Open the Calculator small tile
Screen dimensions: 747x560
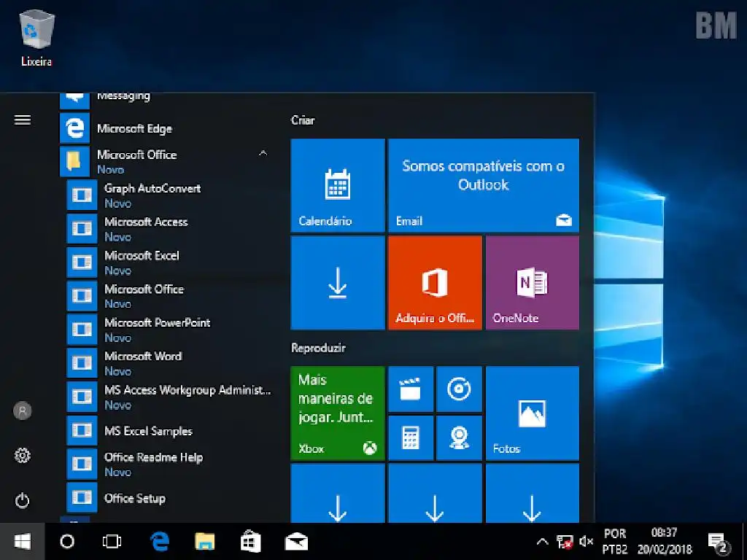[x=411, y=437]
